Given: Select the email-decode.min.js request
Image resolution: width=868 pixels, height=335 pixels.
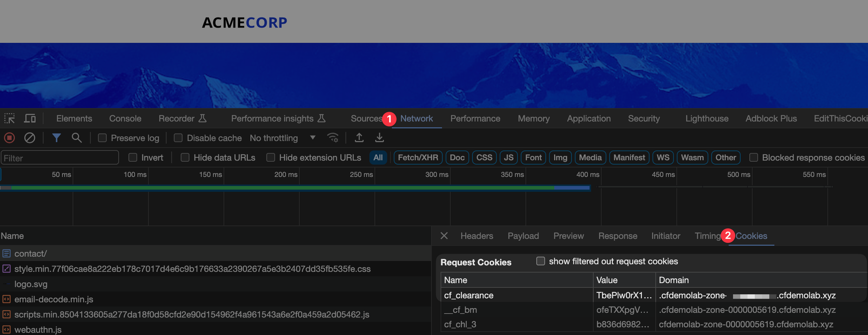Looking at the screenshot, I should pos(215,299).
